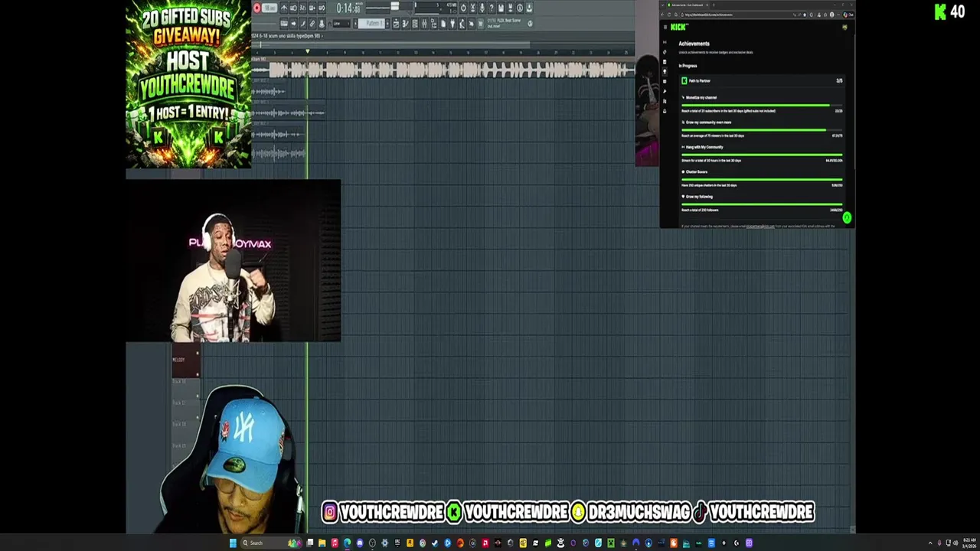Adjust the master volume slider in FL toolbar

(x=394, y=6)
